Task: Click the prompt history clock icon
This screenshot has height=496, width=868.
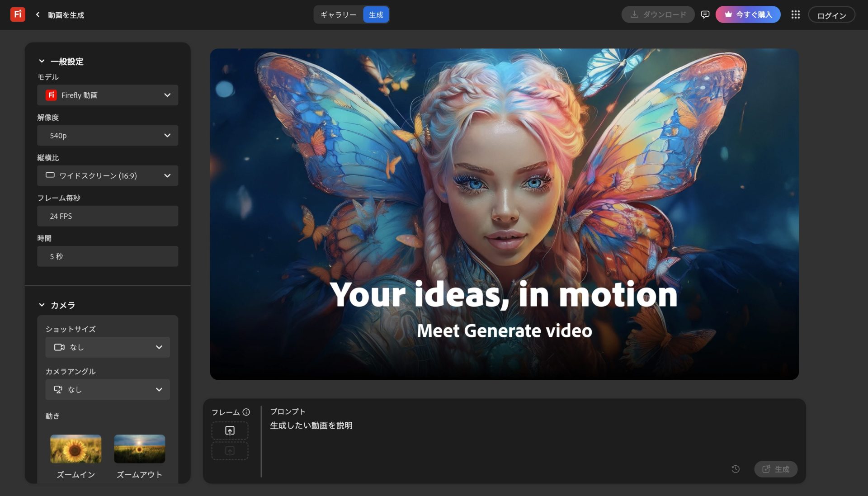Action: tap(736, 469)
